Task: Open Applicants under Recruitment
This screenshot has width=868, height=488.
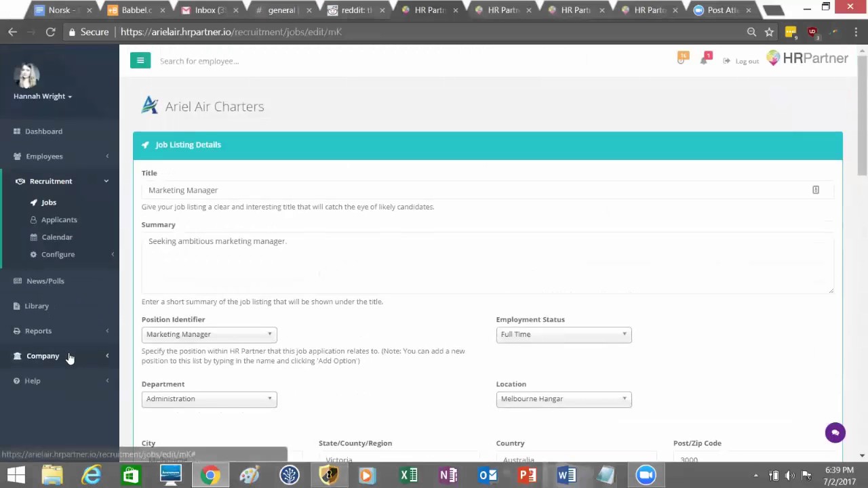Action: pyautogui.click(x=59, y=220)
